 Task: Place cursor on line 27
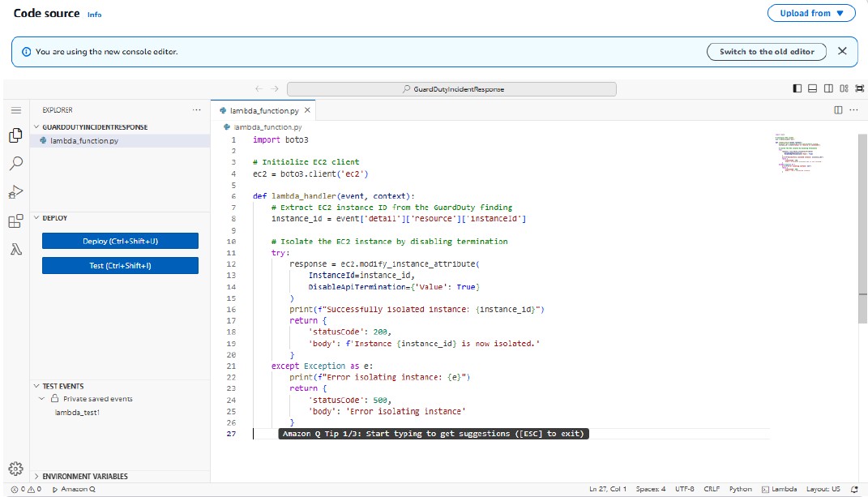511,434
